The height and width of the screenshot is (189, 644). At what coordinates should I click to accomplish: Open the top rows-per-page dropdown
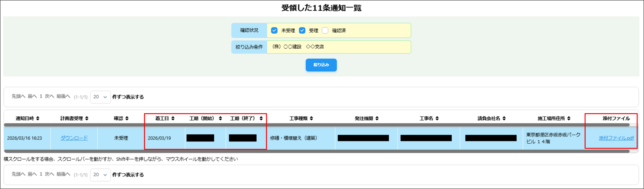pyautogui.click(x=100, y=97)
